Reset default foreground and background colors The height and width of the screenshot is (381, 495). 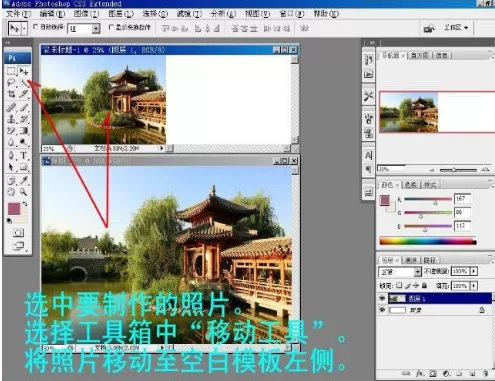[9, 221]
